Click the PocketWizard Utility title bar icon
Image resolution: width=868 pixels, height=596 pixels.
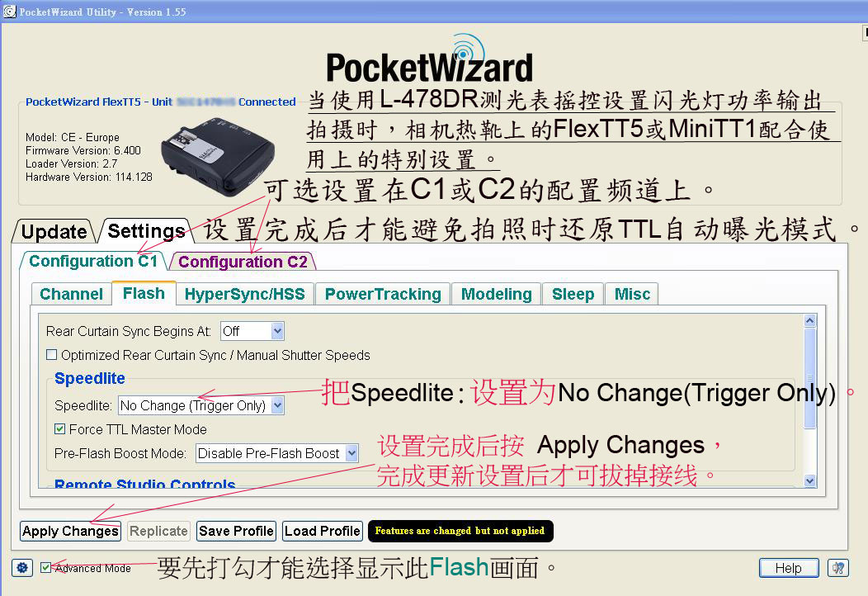9,11
